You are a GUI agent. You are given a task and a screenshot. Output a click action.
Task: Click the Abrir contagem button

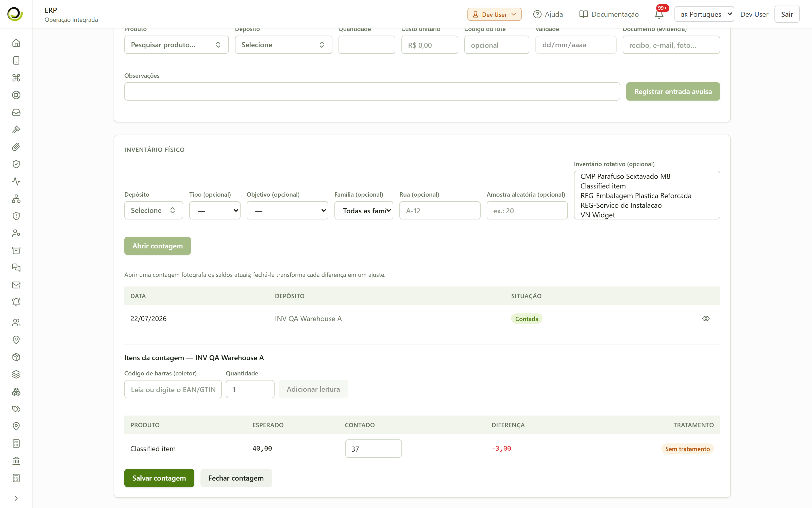(157, 246)
